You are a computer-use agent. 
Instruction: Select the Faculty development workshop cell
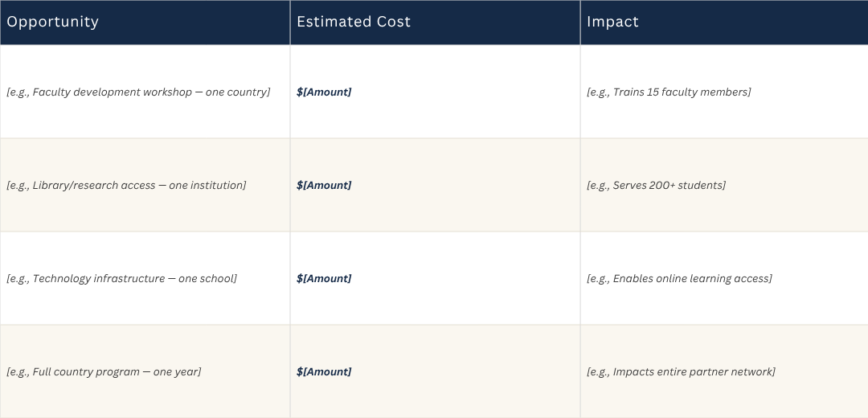coord(145,92)
